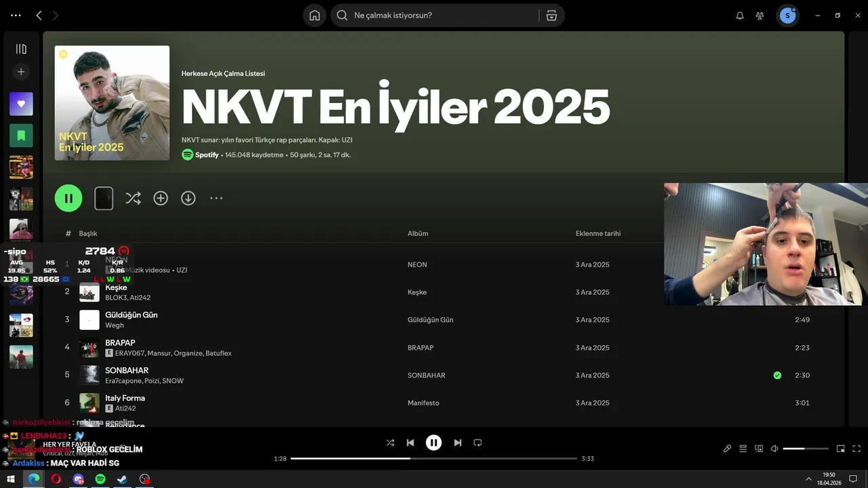Expand Your Library sidebar

click(x=21, y=49)
